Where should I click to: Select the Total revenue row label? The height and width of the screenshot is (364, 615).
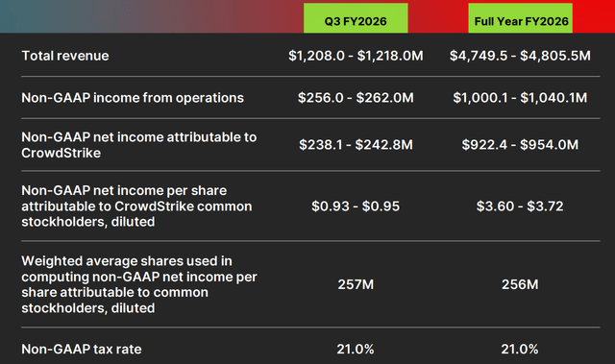click(x=65, y=56)
